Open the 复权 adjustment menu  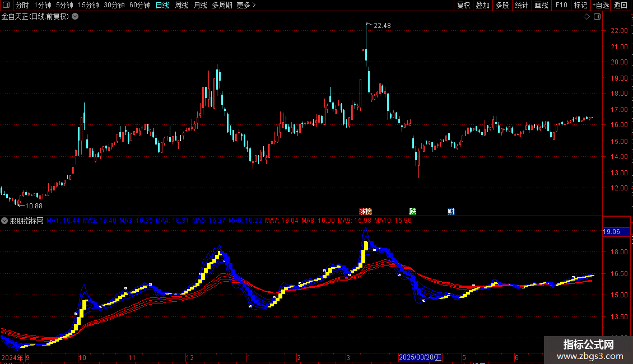[463, 5]
